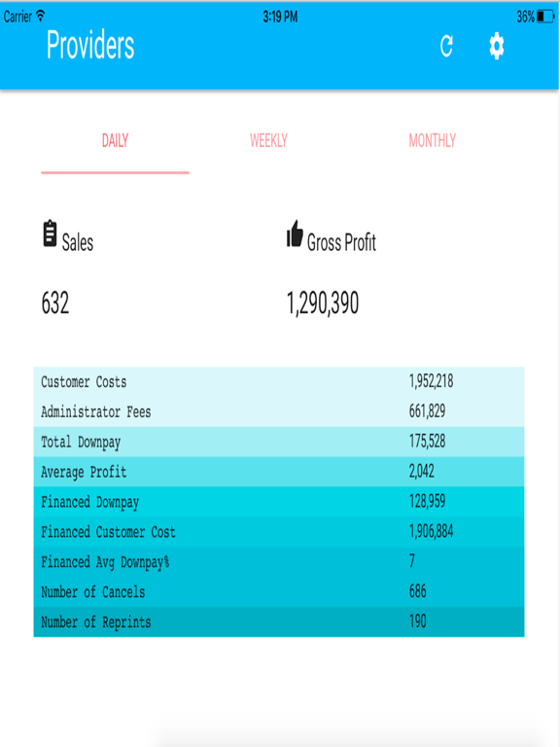Open settings via the gear icon
Image resolution: width=560 pixels, height=747 pixels.
pyautogui.click(x=497, y=47)
